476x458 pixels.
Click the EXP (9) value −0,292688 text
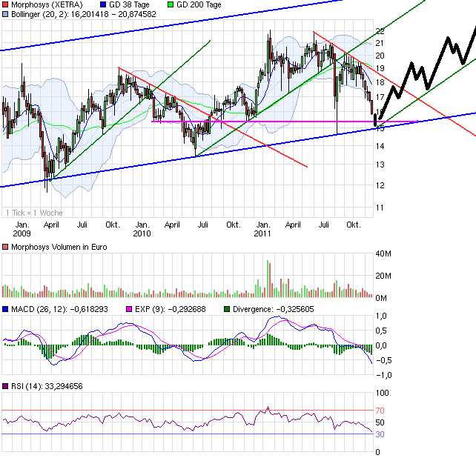187,309
